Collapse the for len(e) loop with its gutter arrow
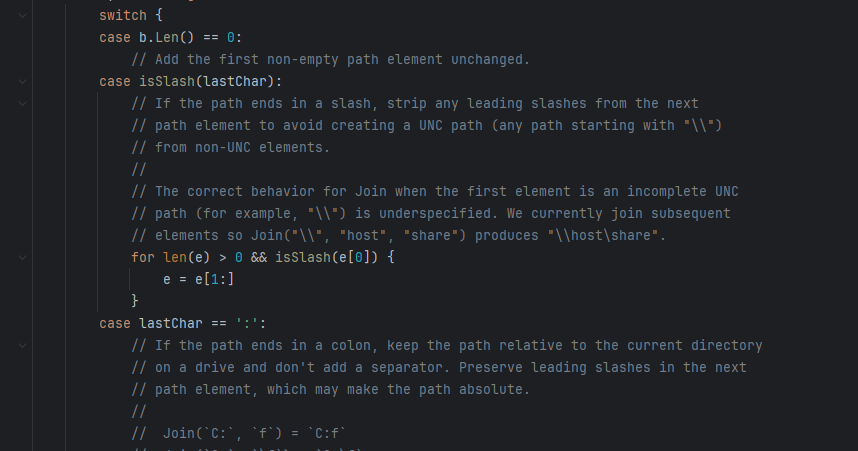This screenshot has height=451, width=858. [x=22, y=257]
